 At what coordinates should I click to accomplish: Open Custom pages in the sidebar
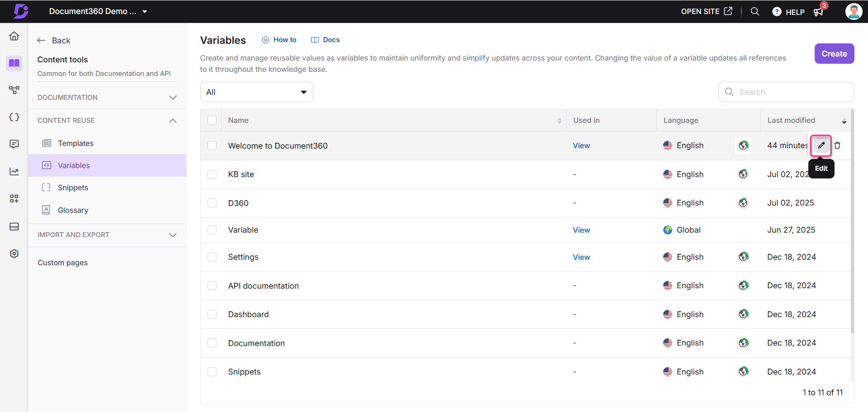click(62, 262)
